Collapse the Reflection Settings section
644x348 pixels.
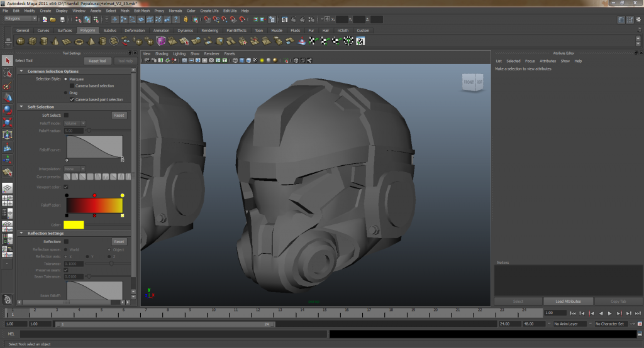click(x=23, y=233)
